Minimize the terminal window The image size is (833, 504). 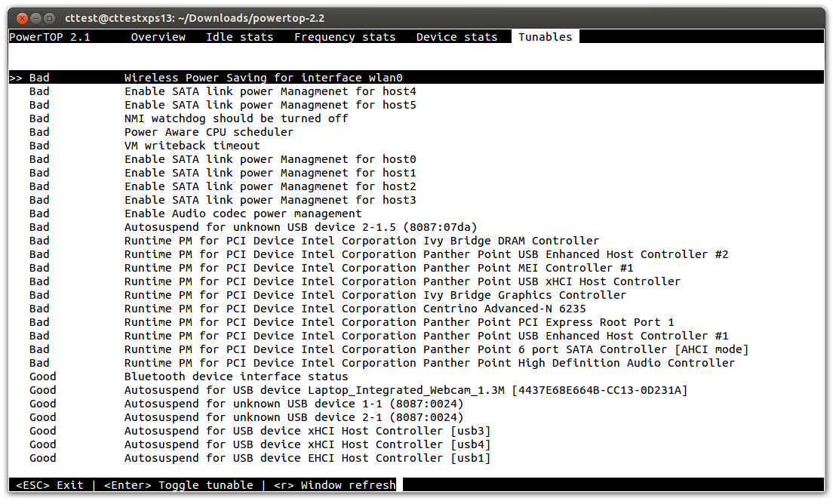(35, 19)
